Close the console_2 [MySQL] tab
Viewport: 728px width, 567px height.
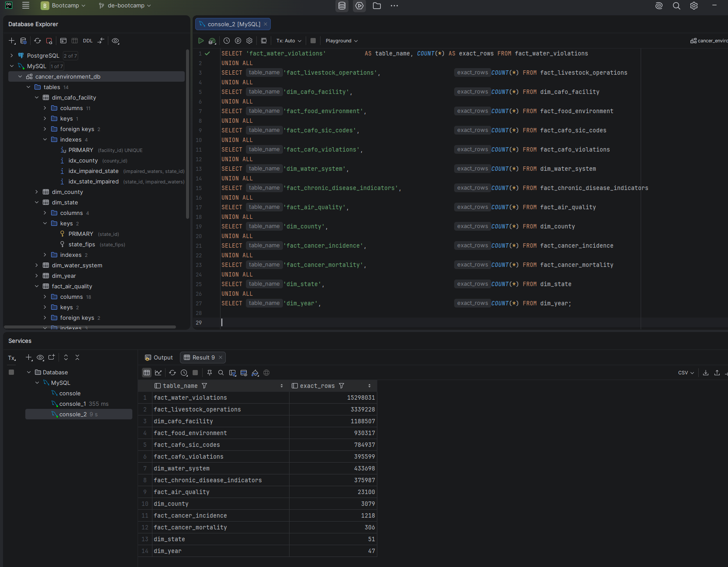pos(266,24)
